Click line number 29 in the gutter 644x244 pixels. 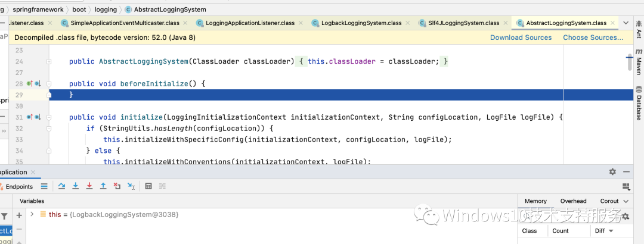[19, 95]
